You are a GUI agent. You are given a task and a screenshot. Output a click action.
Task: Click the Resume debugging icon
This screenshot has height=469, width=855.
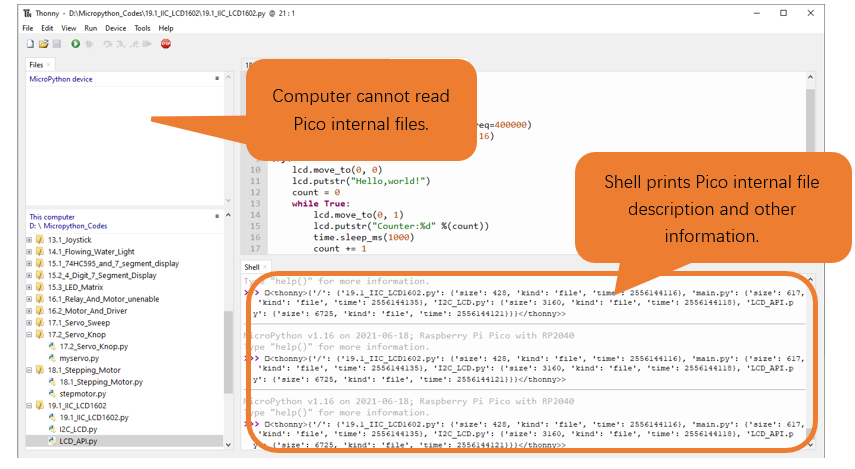(x=147, y=44)
